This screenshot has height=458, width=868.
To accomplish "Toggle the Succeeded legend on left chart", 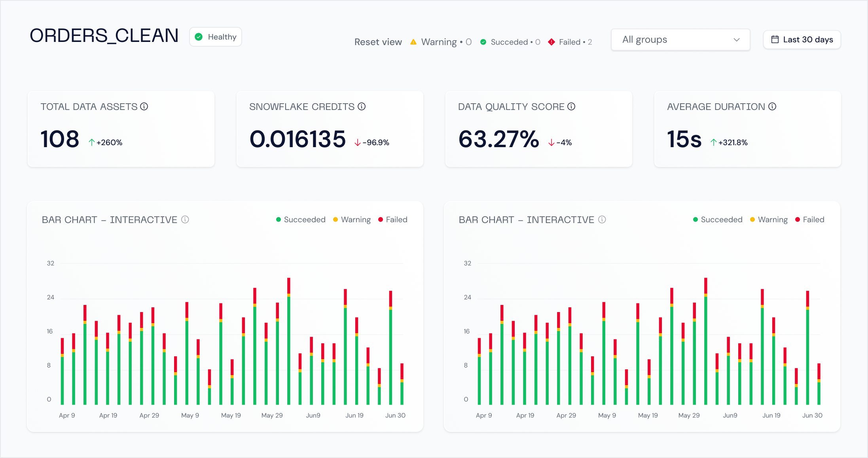I will pyautogui.click(x=301, y=219).
